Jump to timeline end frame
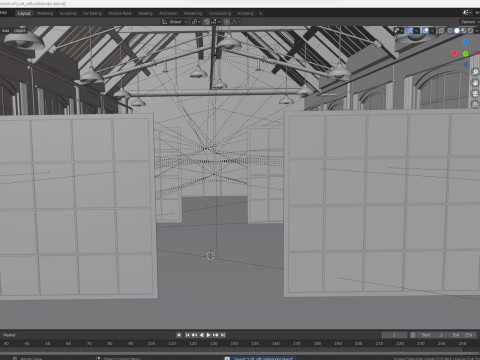 tap(223, 335)
